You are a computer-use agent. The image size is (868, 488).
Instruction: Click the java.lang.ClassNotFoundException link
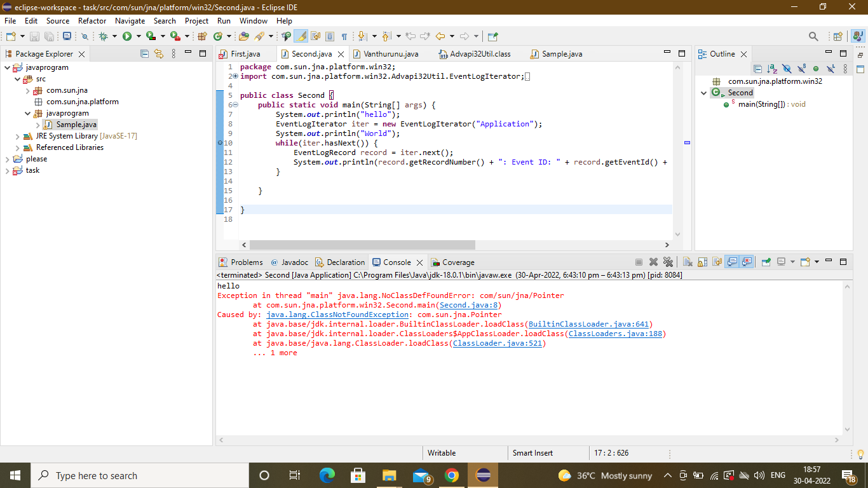pos(337,315)
